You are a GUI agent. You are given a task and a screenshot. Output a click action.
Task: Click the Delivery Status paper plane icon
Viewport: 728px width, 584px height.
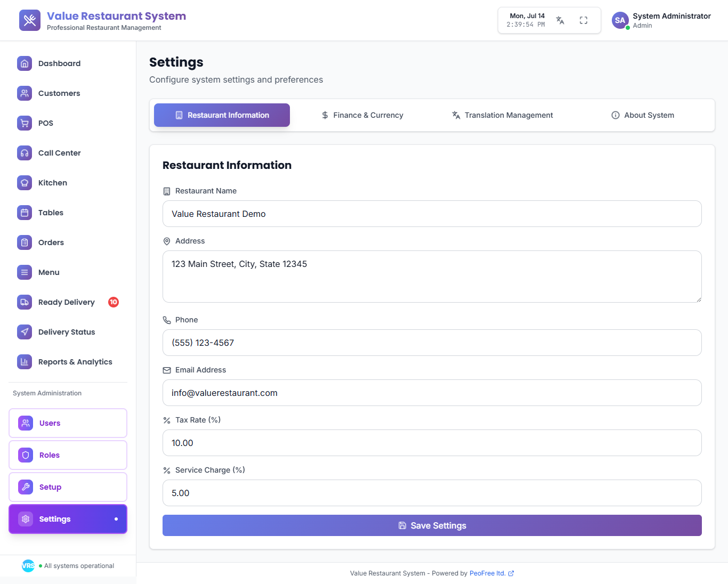click(x=25, y=332)
